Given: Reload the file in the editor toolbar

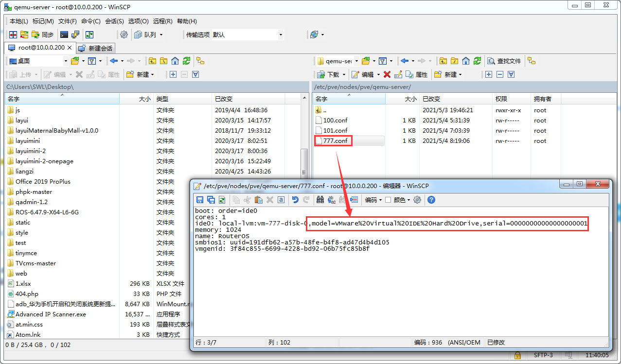Looking at the screenshot, I should (222, 200).
